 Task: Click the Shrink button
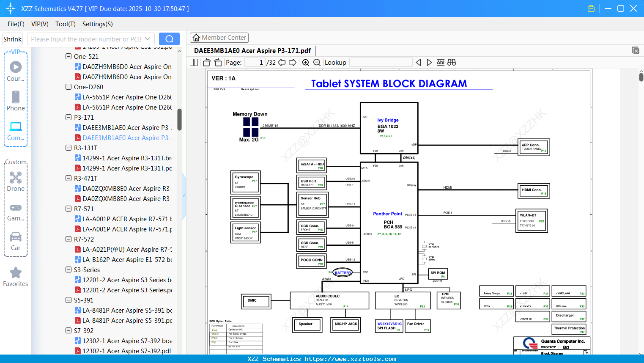[x=12, y=38]
